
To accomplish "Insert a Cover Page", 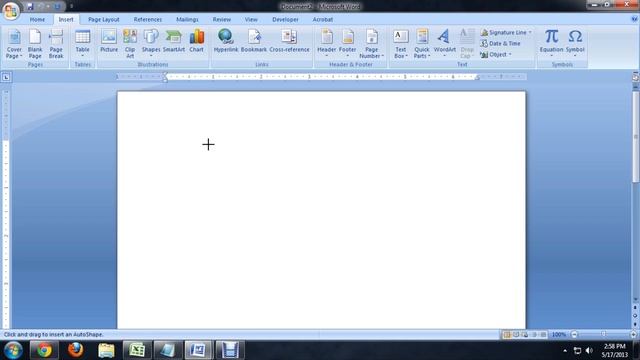I will coord(14,44).
